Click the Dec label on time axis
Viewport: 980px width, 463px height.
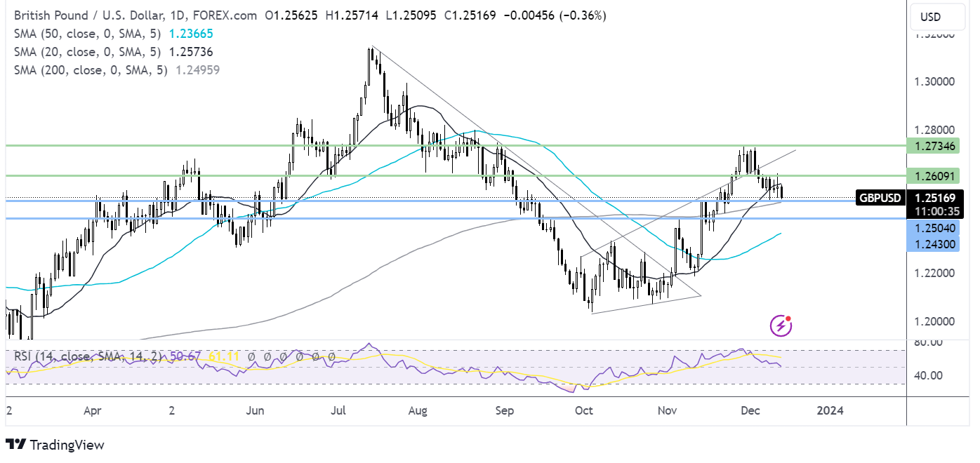pos(750,410)
